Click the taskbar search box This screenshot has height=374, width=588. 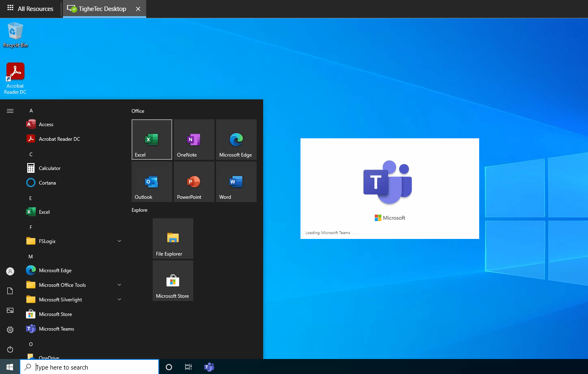pos(89,367)
